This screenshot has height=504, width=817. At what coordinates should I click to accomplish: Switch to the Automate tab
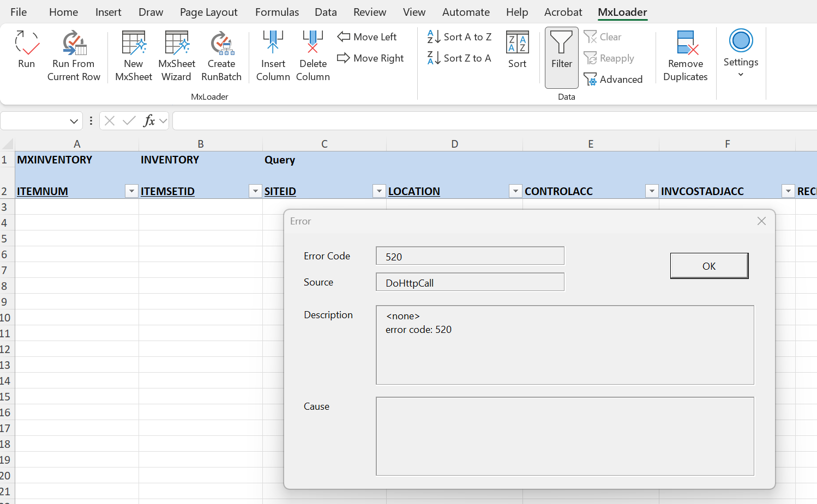pos(466,12)
